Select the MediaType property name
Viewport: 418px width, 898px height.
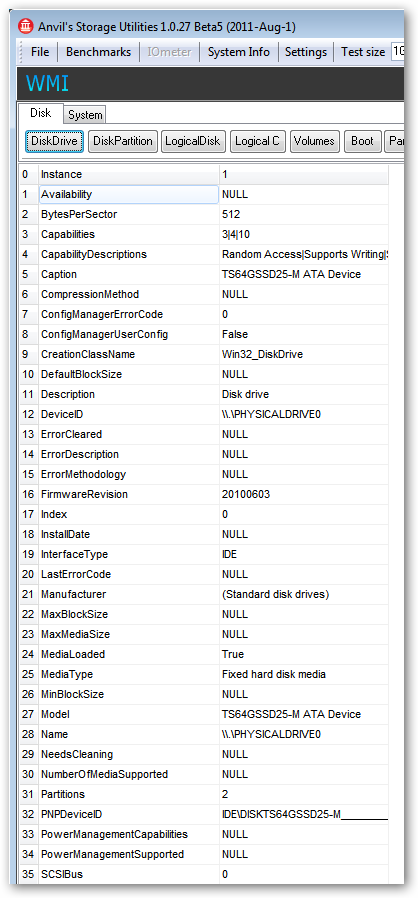pos(66,674)
